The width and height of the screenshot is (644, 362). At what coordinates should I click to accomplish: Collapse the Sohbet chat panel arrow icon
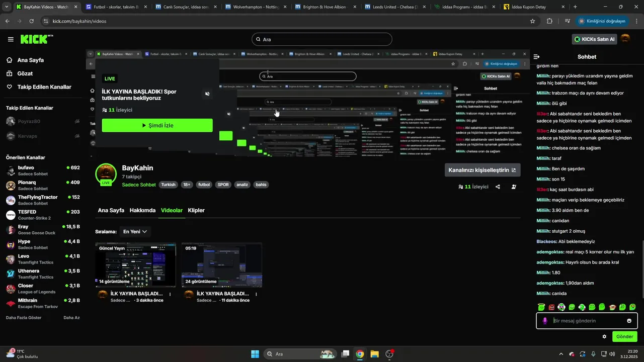[x=536, y=57]
